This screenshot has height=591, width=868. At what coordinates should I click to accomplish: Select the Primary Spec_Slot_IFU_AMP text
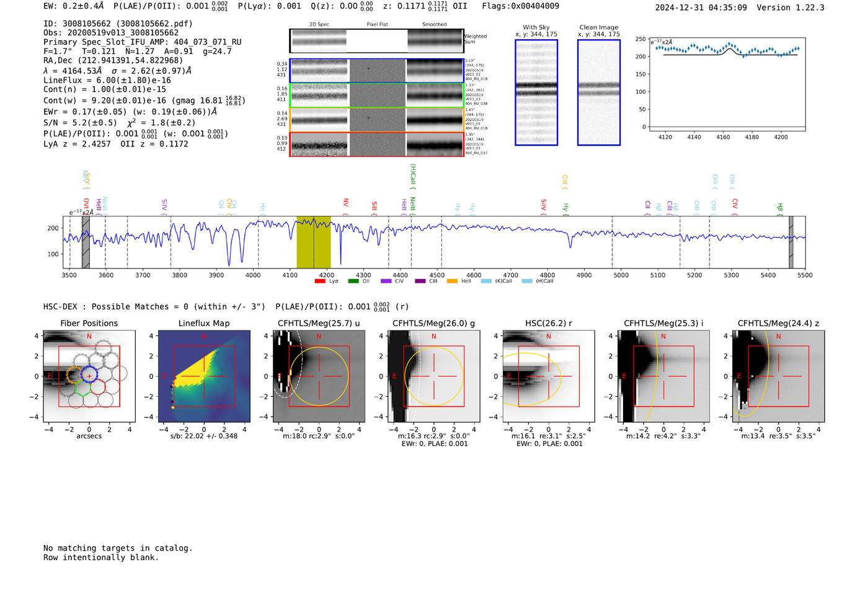pos(143,42)
